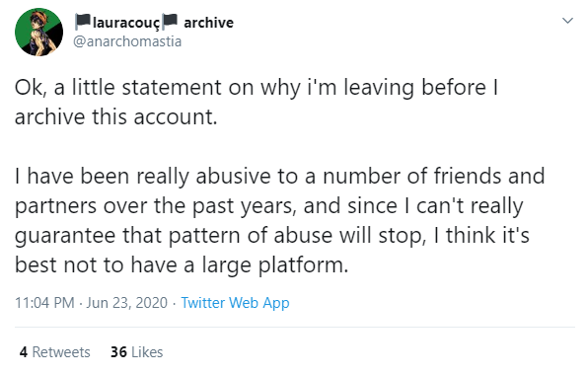The image size is (588, 375).
Task: Click the line "archive this account."
Action: 115,116
